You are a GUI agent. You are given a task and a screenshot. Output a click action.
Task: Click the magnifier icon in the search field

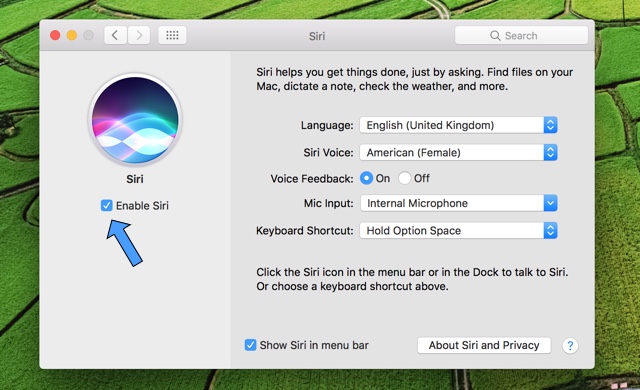495,36
